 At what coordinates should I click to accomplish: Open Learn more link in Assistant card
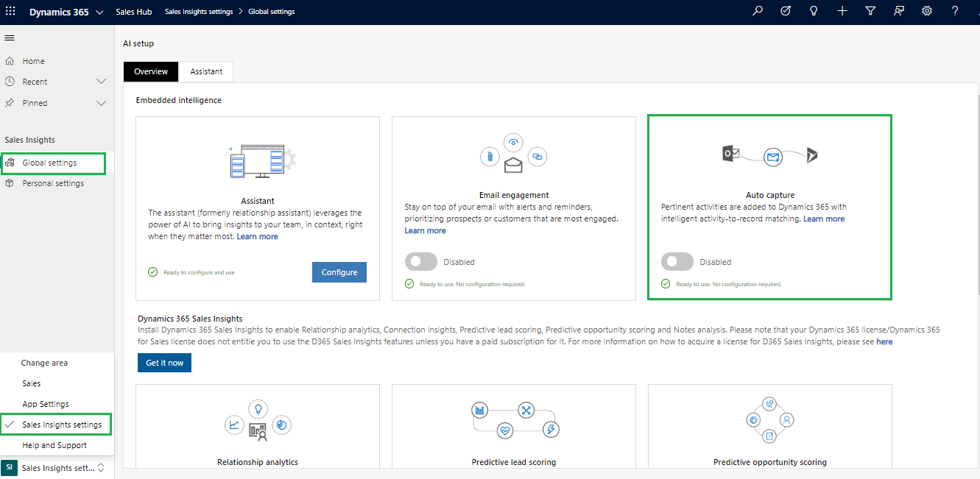pyautogui.click(x=258, y=236)
